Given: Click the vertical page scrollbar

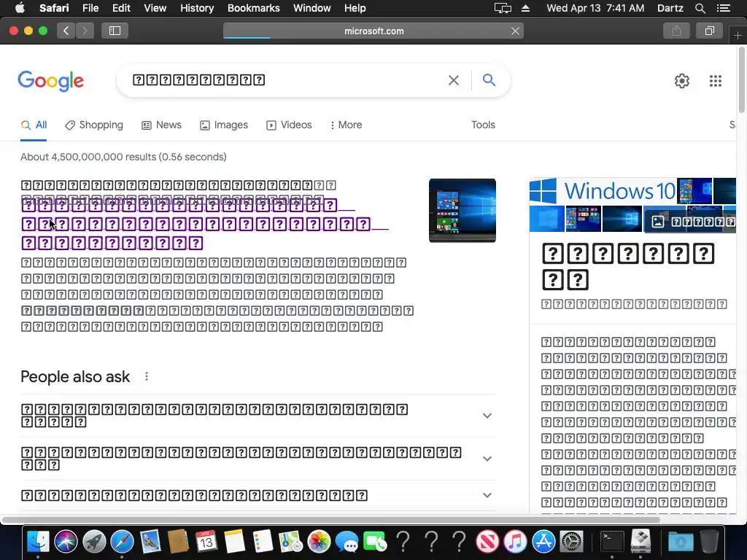Looking at the screenshot, I should [x=742, y=80].
